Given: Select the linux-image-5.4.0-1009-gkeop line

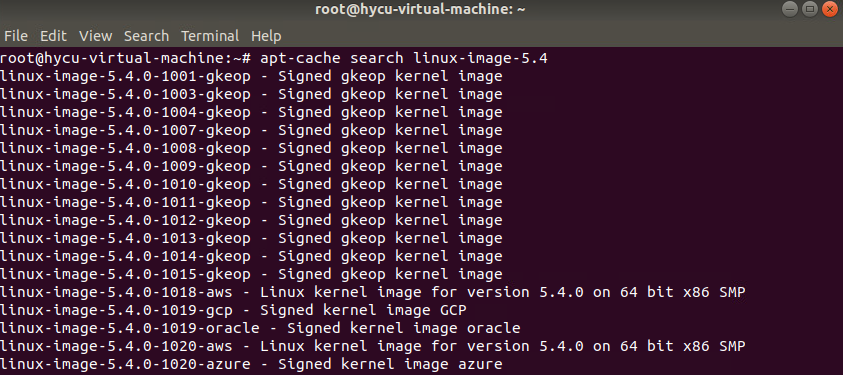Looking at the screenshot, I should coord(251,166).
